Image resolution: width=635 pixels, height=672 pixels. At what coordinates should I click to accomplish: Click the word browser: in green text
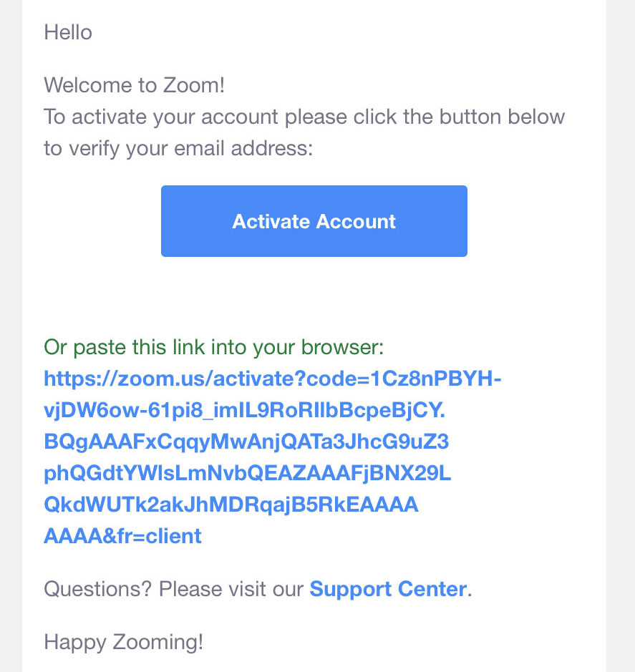[342, 347]
